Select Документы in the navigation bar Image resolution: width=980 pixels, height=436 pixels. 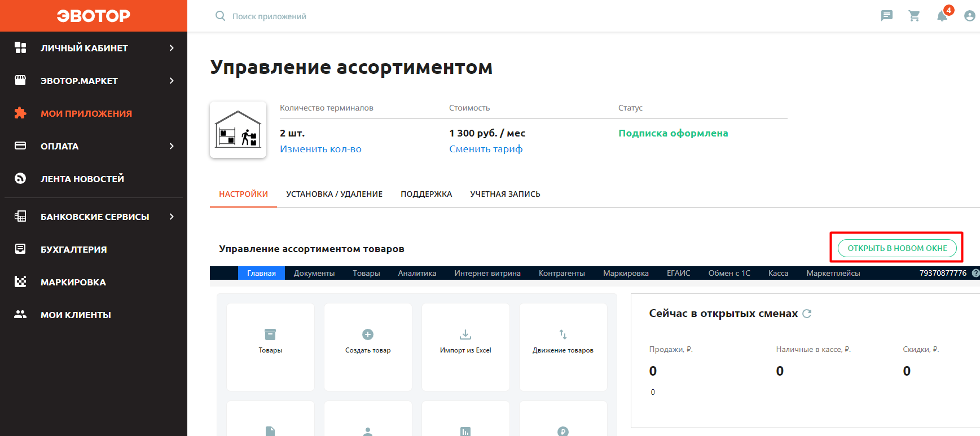[314, 273]
